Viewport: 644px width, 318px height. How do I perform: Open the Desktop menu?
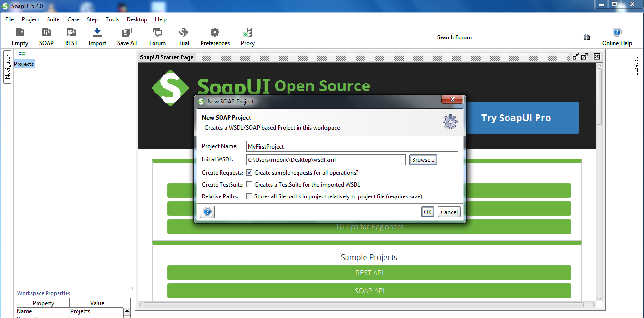coord(136,19)
